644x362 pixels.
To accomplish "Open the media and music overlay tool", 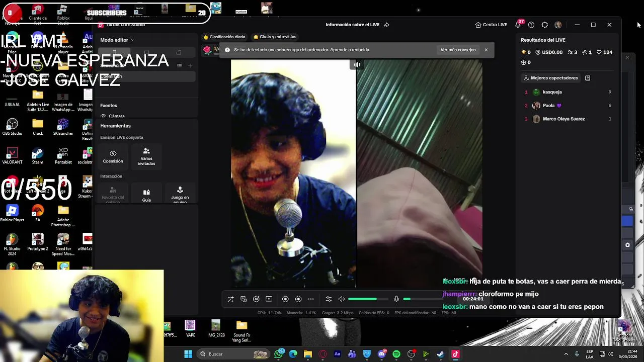I will click(x=244, y=299).
